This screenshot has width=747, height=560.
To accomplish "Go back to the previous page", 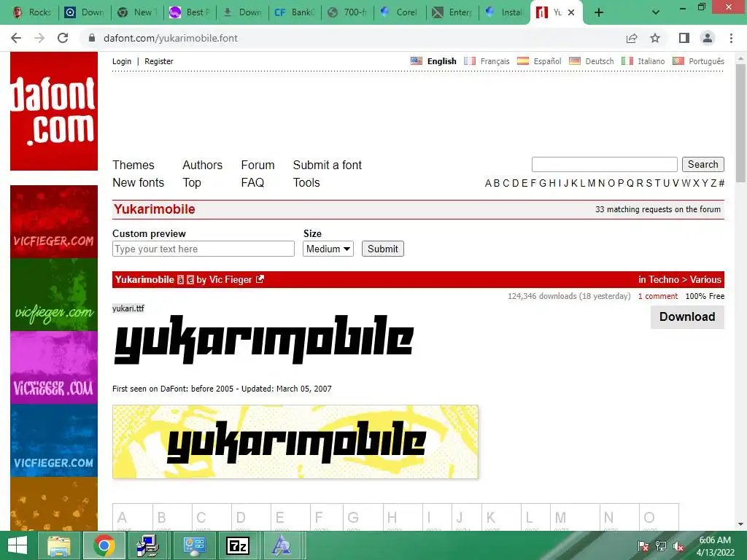I will coord(16,38).
